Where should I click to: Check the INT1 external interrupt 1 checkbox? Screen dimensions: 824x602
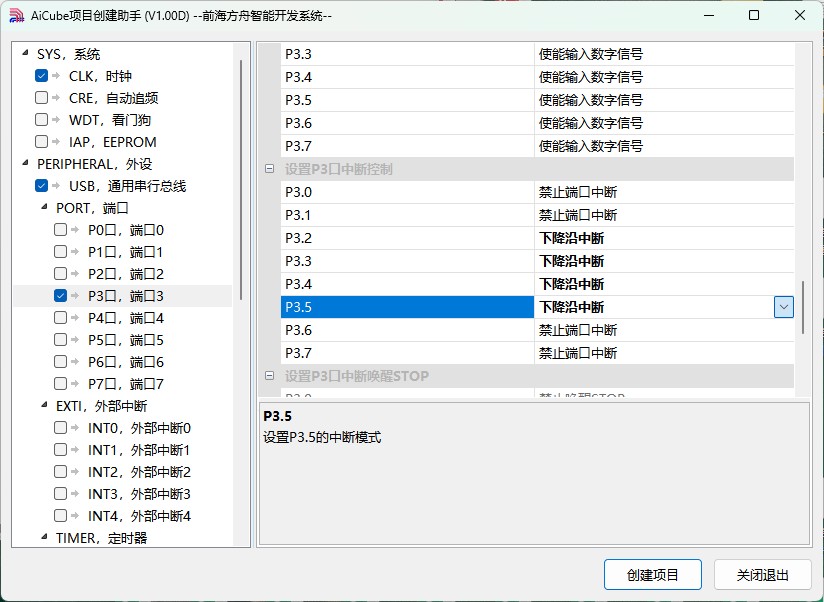pyautogui.click(x=60, y=450)
